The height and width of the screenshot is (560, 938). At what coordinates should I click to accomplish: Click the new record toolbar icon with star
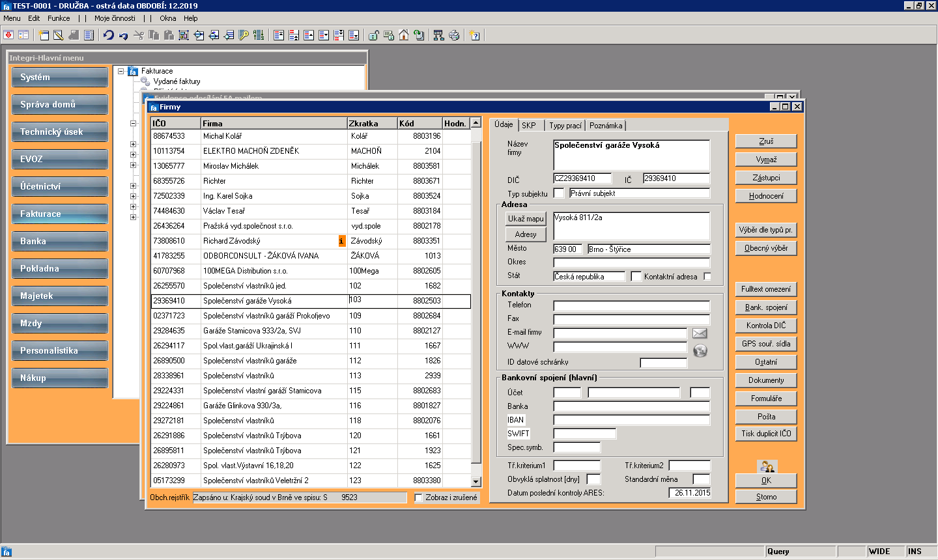point(44,35)
